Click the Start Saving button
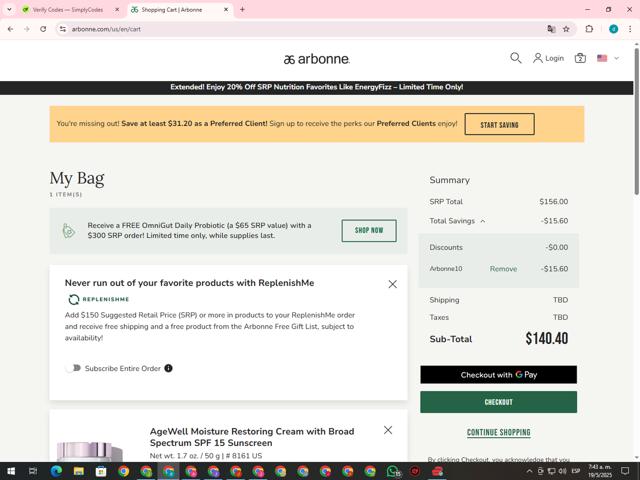Image resolution: width=640 pixels, height=480 pixels. (499, 124)
